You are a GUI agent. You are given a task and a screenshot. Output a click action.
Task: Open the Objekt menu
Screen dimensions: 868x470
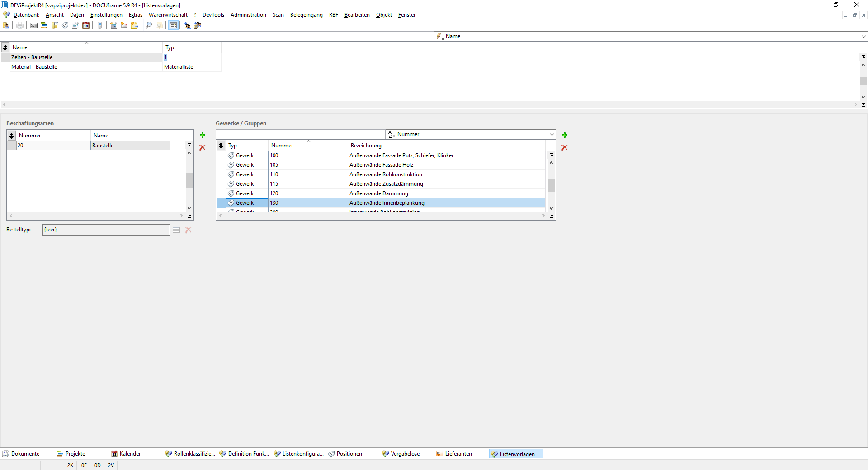[384, 15]
